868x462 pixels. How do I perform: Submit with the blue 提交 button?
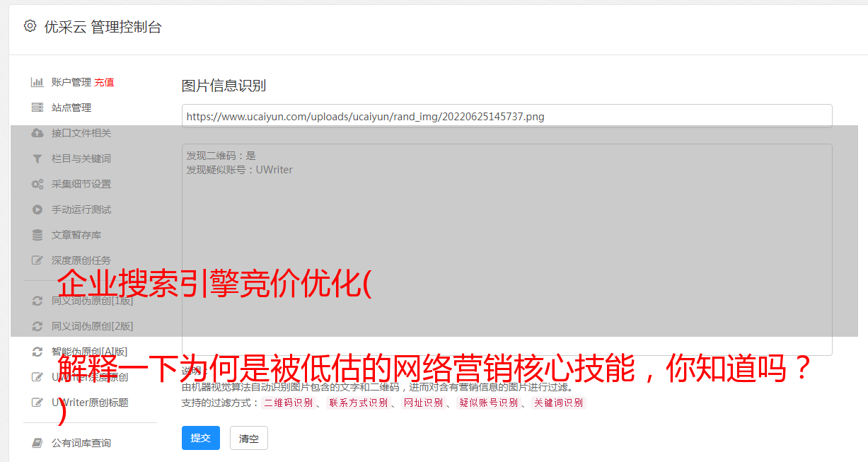201,438
